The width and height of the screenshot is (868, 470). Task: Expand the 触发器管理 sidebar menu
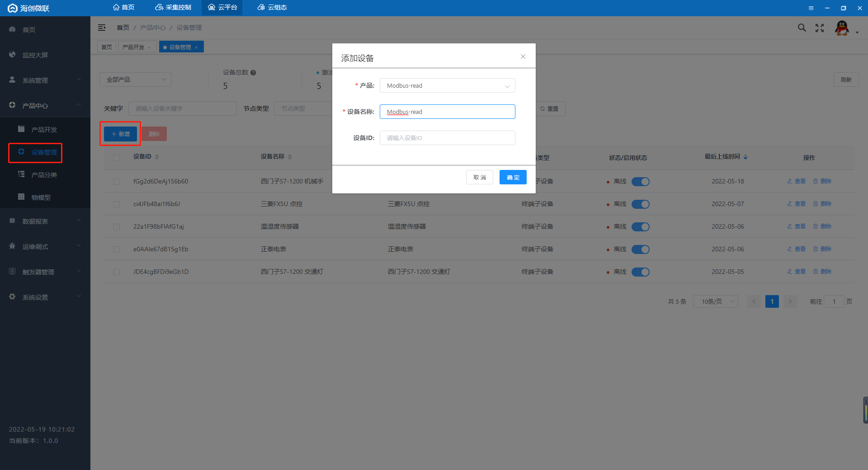[x=45, y=272]
